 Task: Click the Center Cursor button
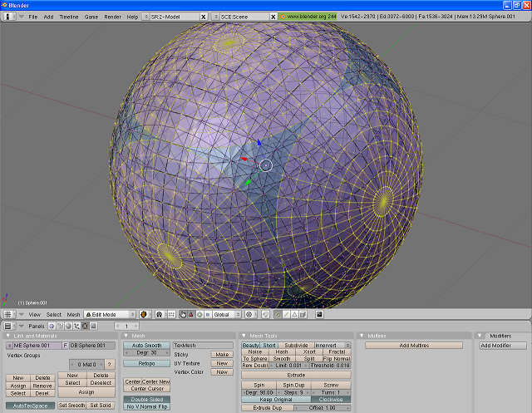(x=147, y=389)
